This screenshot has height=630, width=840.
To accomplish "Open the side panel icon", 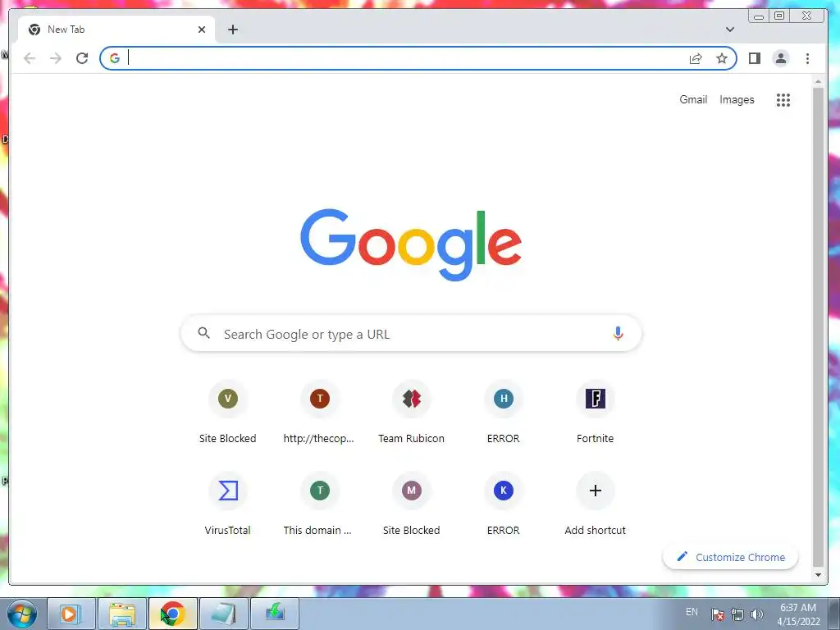I will coord(755,58).
